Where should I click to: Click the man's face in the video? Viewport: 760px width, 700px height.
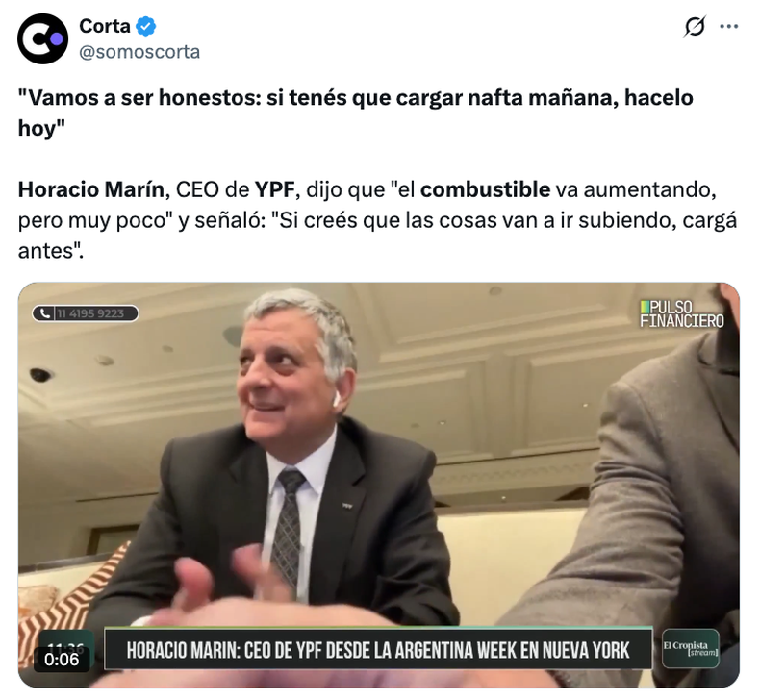point(286,368)
